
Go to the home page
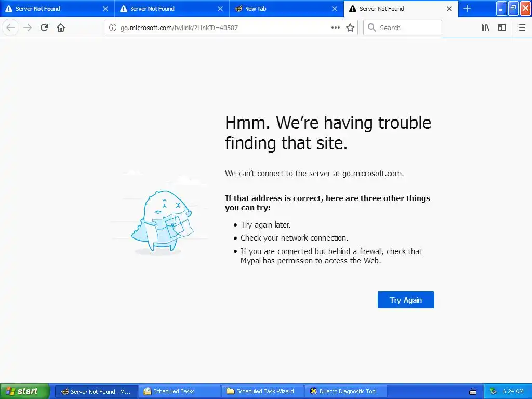click(61, 28)
